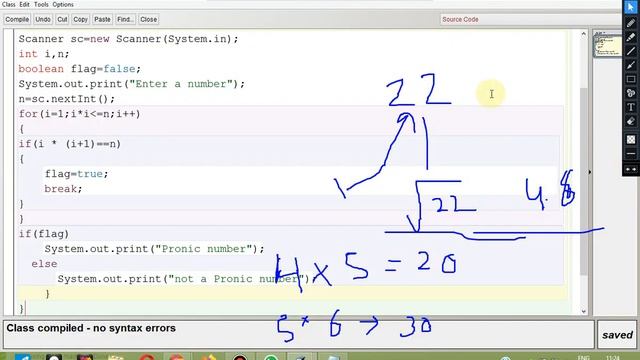
Task: Click the vertical scrollbar thumb
Action: [x=583, y=182]
